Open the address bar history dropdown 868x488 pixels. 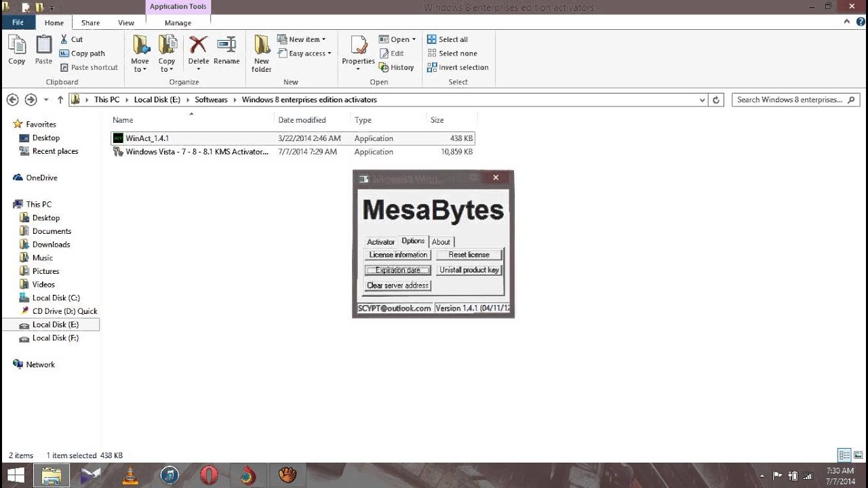point(702,100)
